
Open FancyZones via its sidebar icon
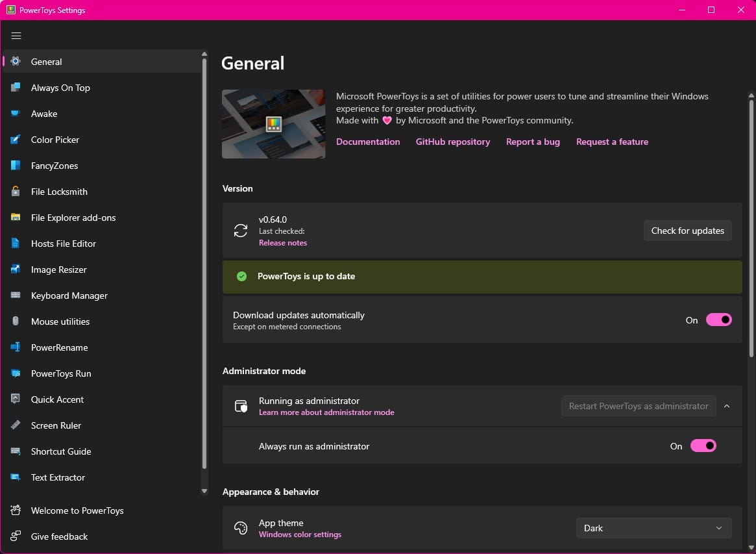(x=15, y=166)
